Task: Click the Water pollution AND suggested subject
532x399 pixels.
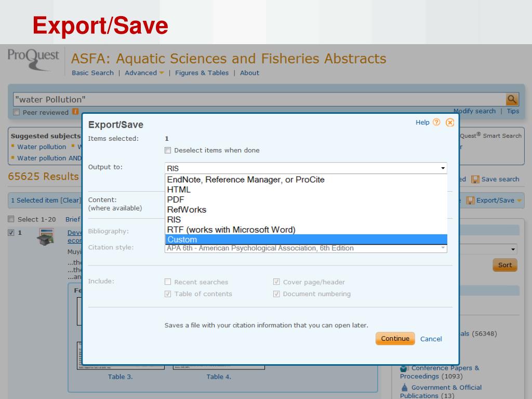Action: pos(49,158)
